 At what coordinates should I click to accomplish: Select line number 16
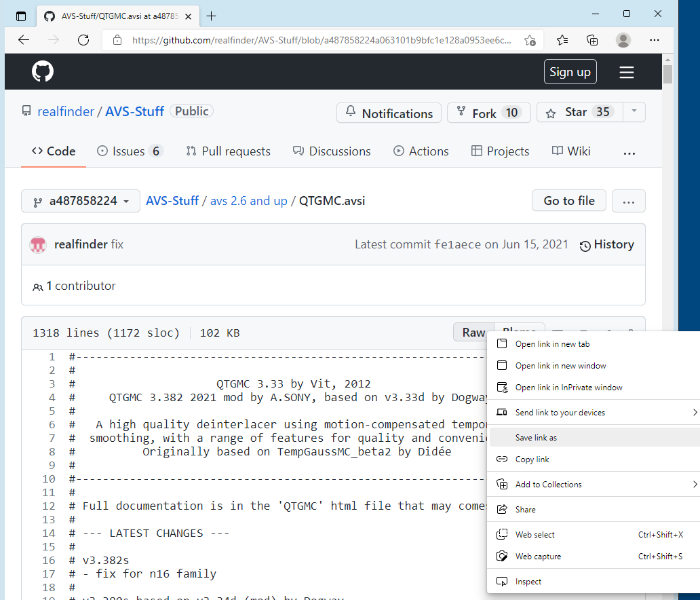pos(49,561)
